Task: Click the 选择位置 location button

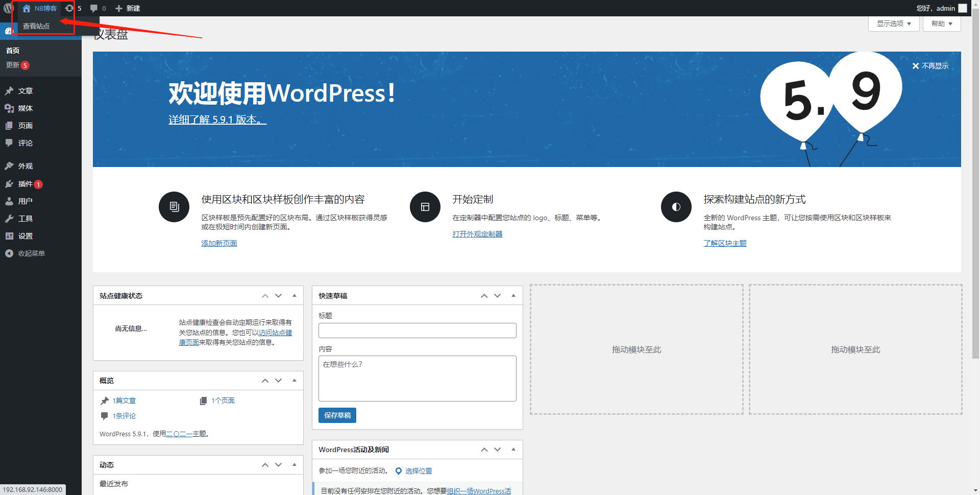Action: 414,471
